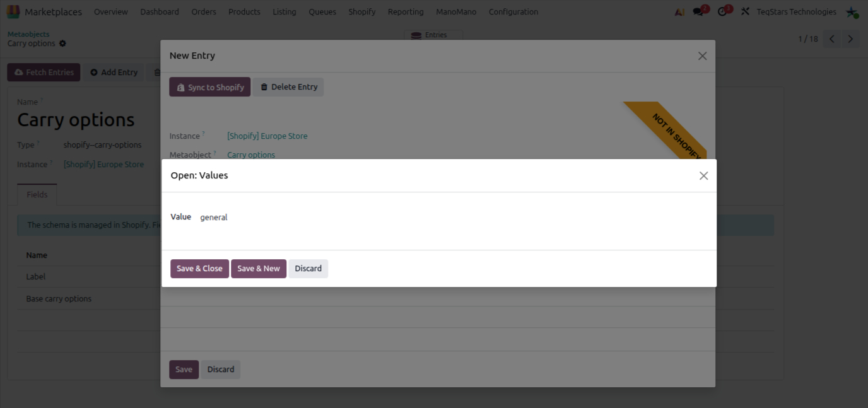868x408 pixels.
Task: Click the 1 / 18 pager counter
Action: (808, 39)
